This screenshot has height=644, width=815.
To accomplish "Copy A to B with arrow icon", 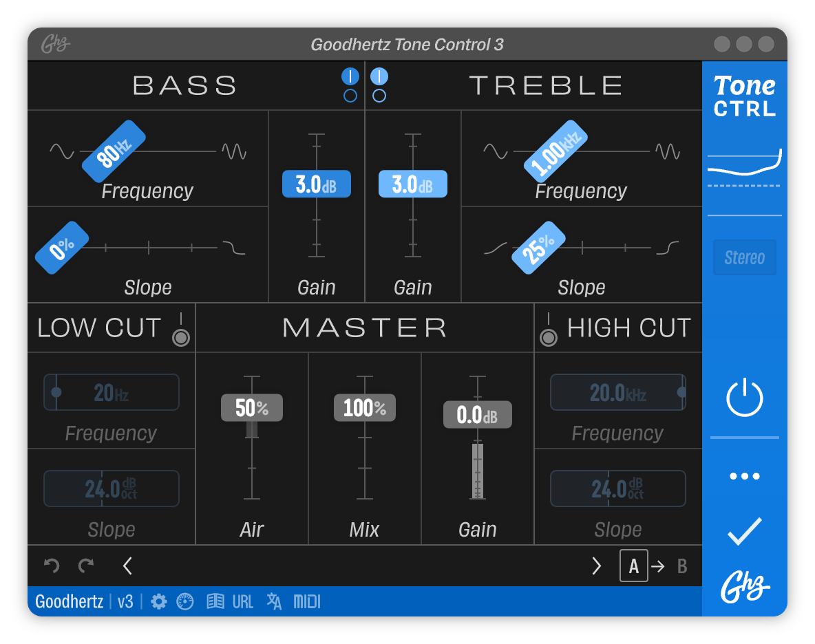I will 658,566.
